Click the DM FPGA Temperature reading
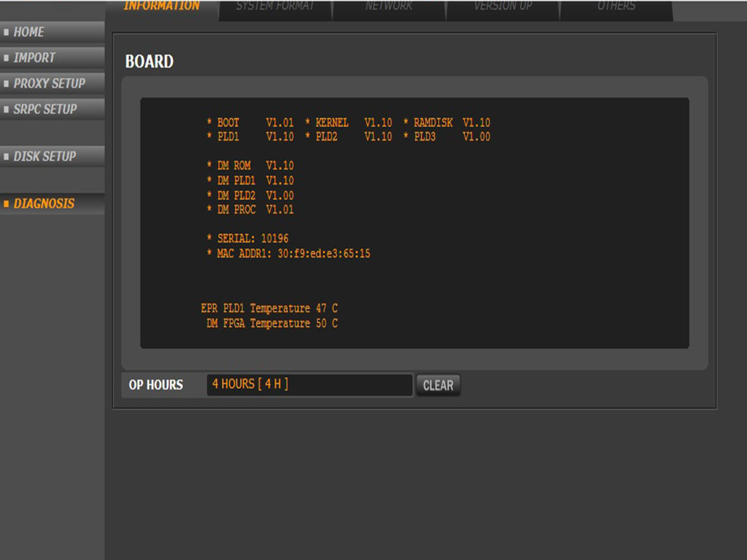Viewport: 747px width, 560px height. [271, 323]
